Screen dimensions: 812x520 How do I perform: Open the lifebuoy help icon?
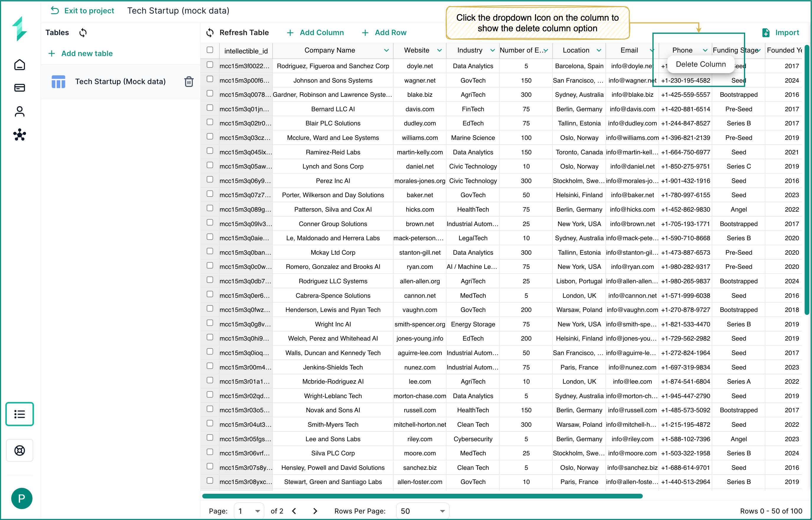[19, 450]
